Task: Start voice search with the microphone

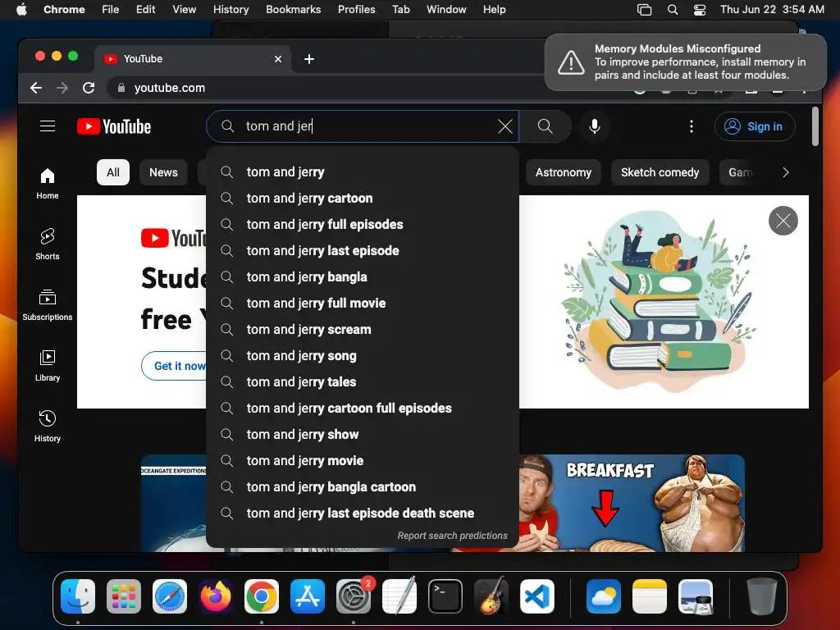Action: tap(595, 126)
